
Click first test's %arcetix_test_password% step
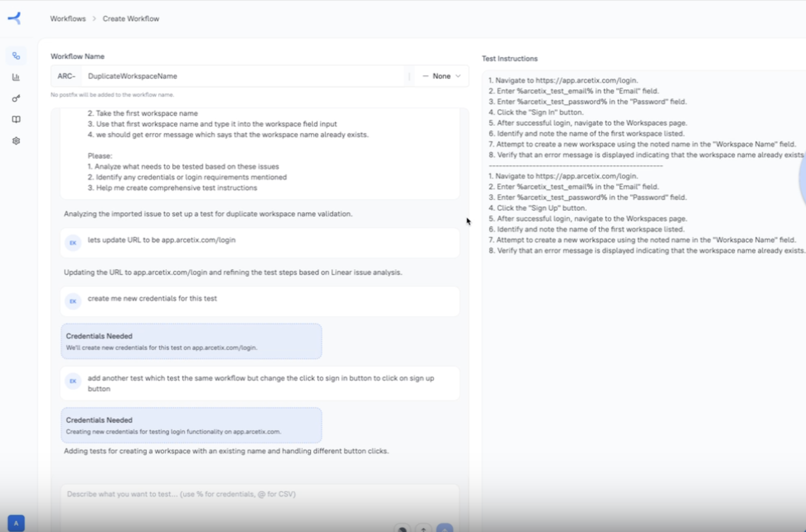pyautogui.click(x=588, y=101)
